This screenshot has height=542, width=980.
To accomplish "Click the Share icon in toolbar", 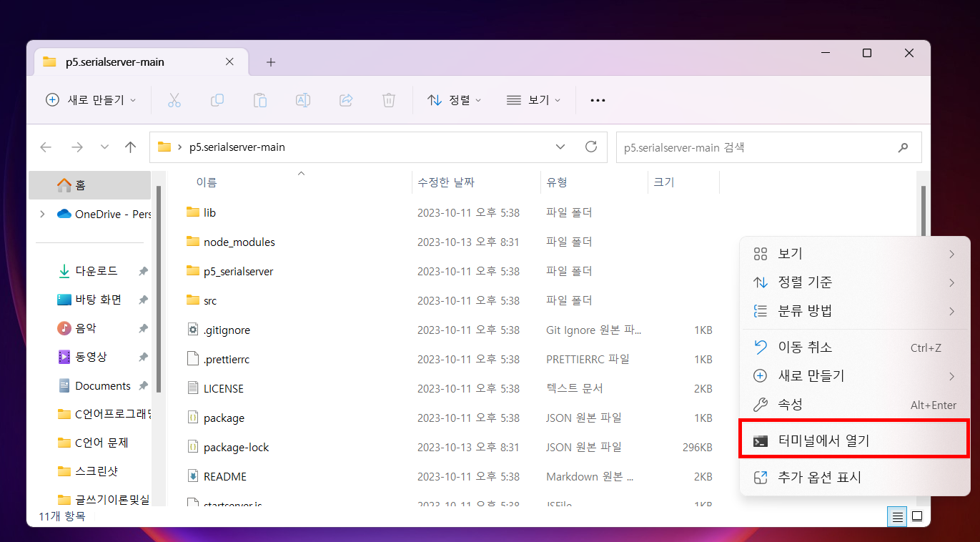I will (x=346, y=100).
